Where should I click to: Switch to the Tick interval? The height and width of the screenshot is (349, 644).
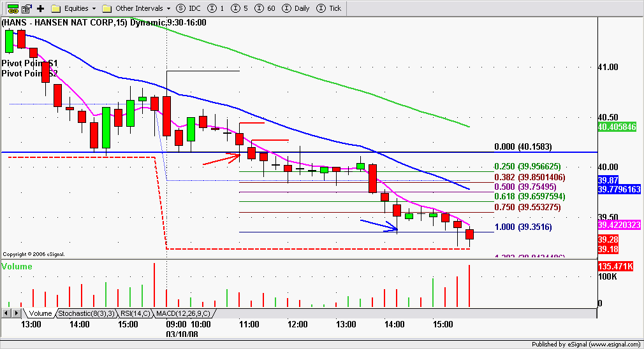[x=330, y=8]
